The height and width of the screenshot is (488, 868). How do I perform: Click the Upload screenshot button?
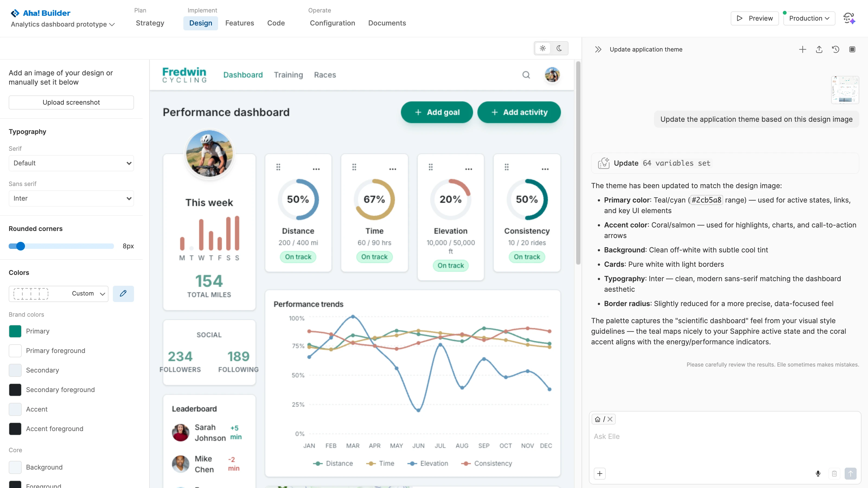[x=71, y=102]
